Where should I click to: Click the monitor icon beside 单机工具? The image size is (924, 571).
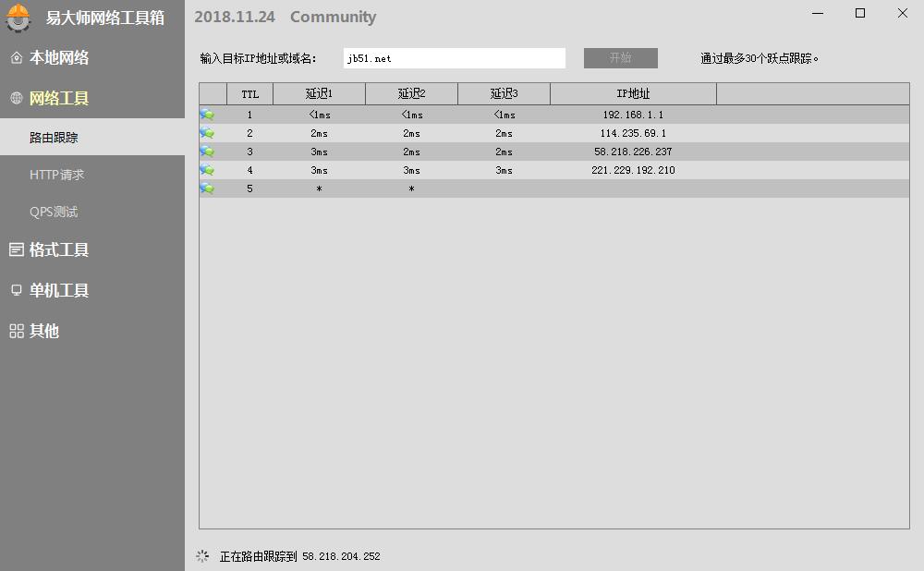click(x=16, y=290)
